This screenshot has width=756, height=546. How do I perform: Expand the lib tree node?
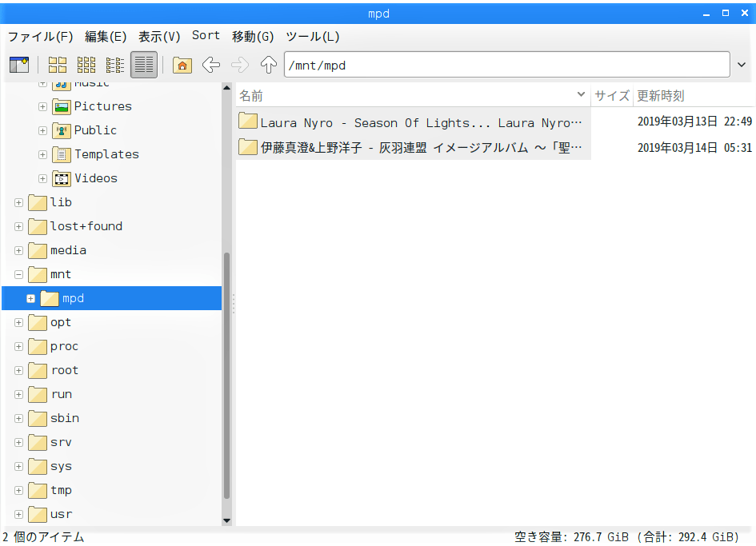pos(19,203)
